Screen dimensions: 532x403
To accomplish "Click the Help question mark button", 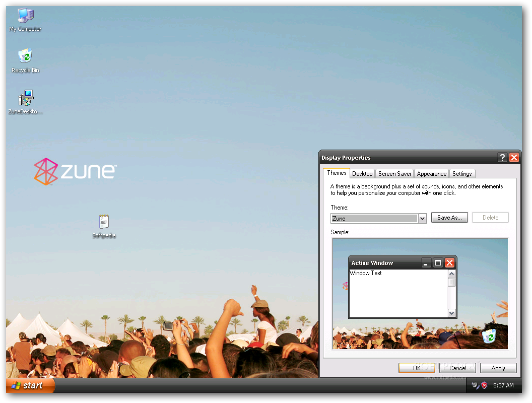I will pyautogui.click(x=502, y=157).
